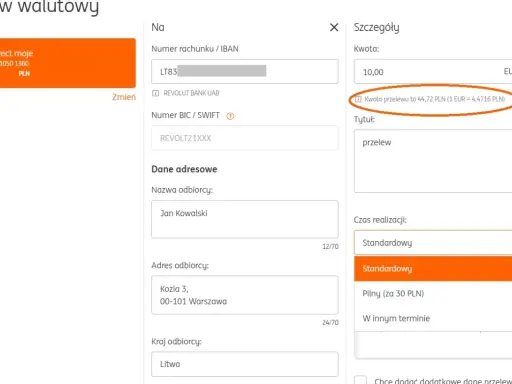Click the REVOLUT BANK UAB text
Viewport: 512px width, 384px height.
click(x=191, y=93)
